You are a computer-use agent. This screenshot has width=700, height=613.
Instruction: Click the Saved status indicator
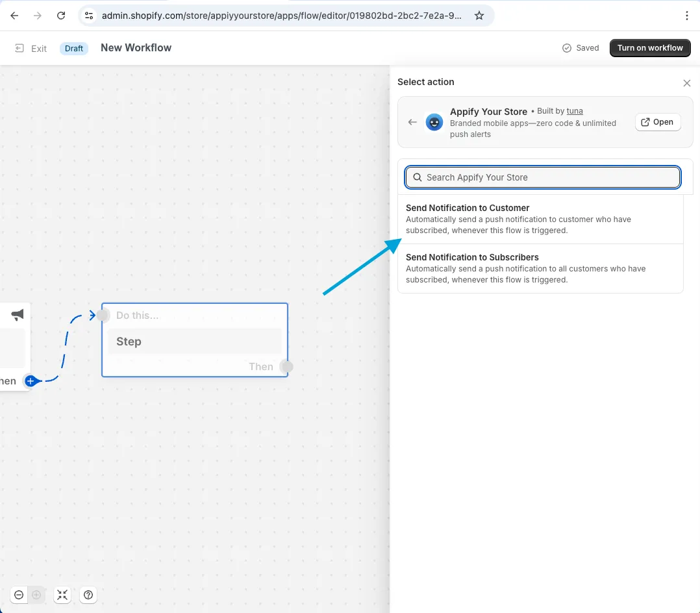click(x=581, y=48)
